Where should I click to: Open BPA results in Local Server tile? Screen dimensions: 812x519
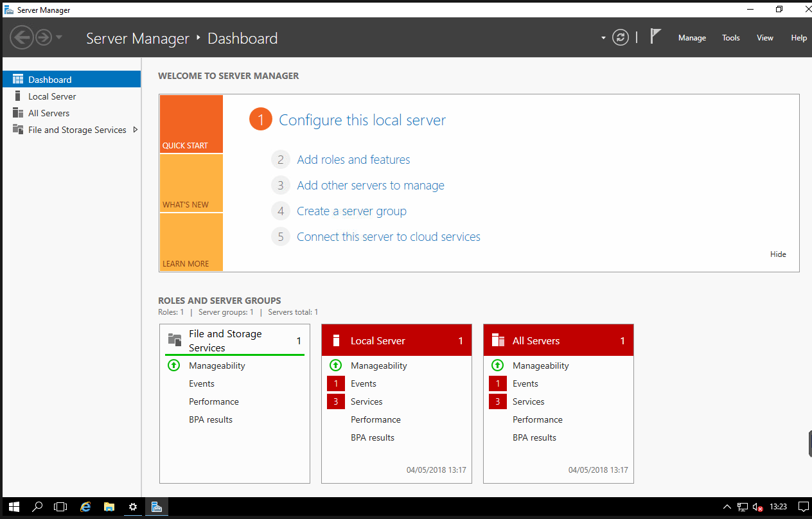click(x=373, y=437)
